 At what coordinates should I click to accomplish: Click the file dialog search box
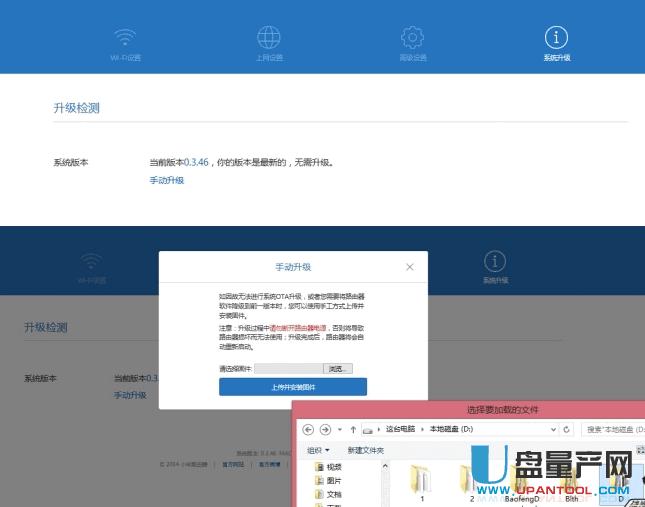614,429
